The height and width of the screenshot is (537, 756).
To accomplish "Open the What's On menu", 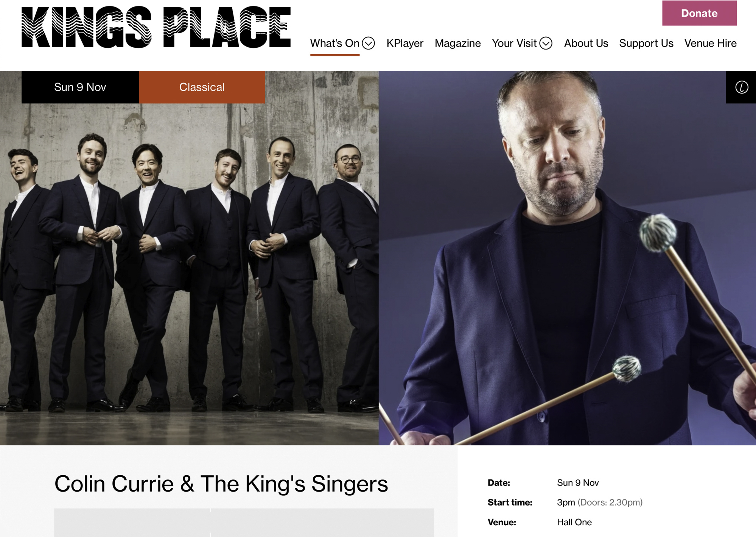I will 334,43.
